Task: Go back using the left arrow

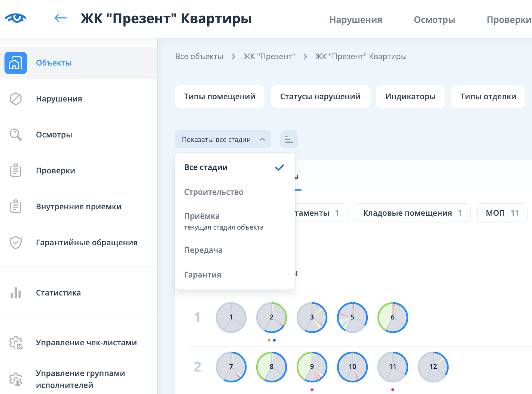Action: click(x=60, y=18)
